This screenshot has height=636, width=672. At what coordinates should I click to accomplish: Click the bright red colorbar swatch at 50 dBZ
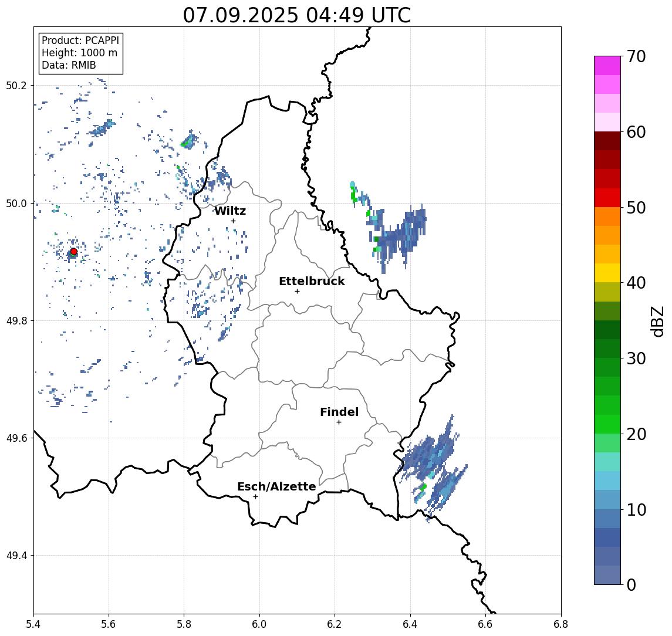[x=607, y=198]
